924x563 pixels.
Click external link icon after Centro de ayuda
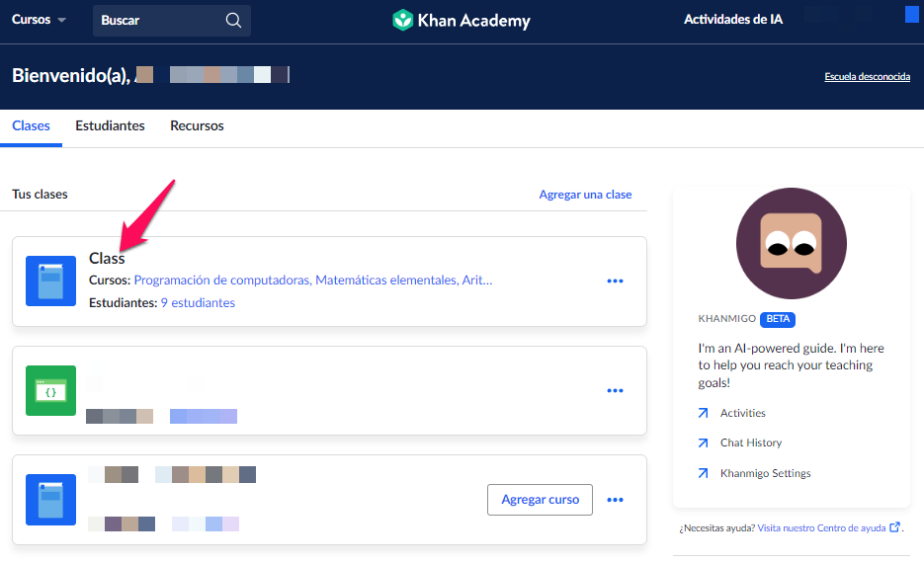point(894,527)
